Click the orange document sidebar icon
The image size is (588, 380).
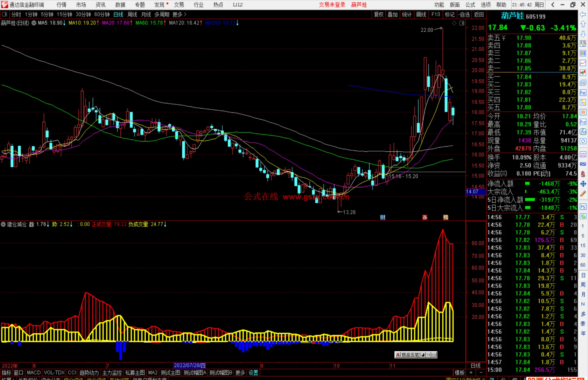point(583,112)
